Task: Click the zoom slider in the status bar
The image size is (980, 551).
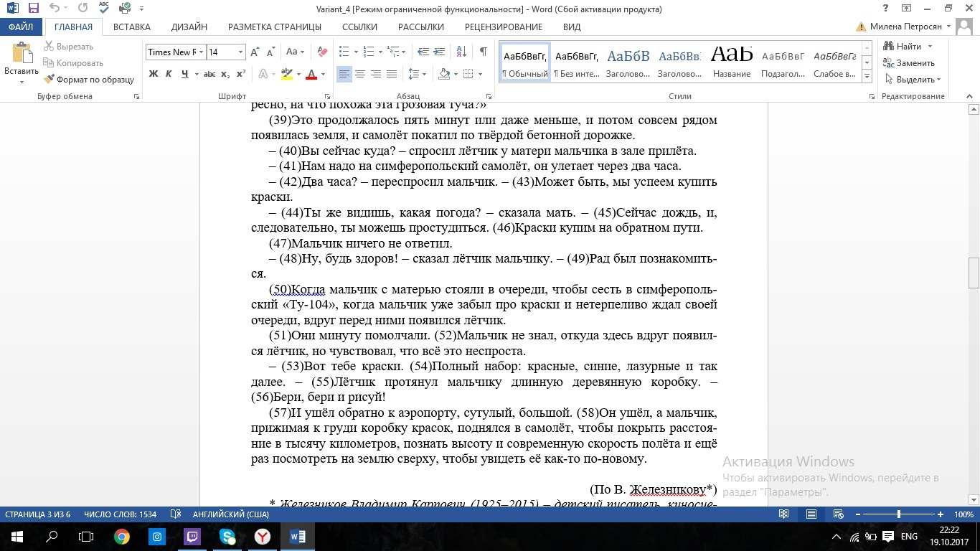Action: click(x=899, y=514)
